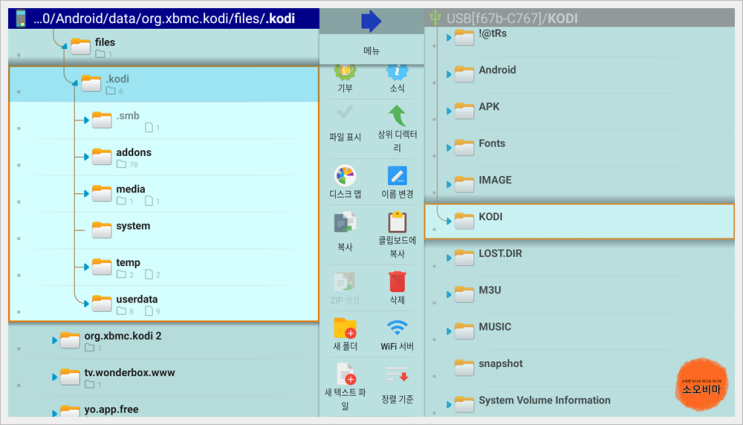Mark the media row selection dot
Screen dimensions: 743x425
tap(19, 202)
